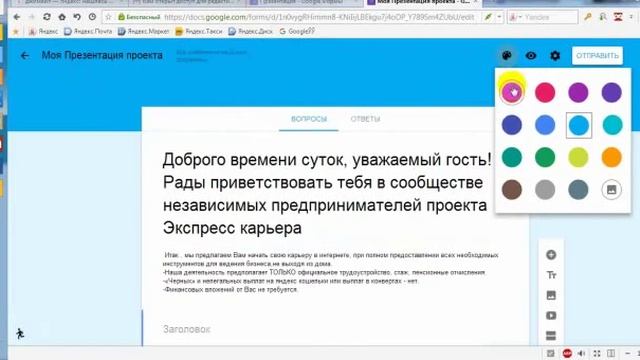Viewport: 640px width, 360px height.
Task: Select the currently active light blue swatch
Action: pyautogui.click(x=578, y=125)
